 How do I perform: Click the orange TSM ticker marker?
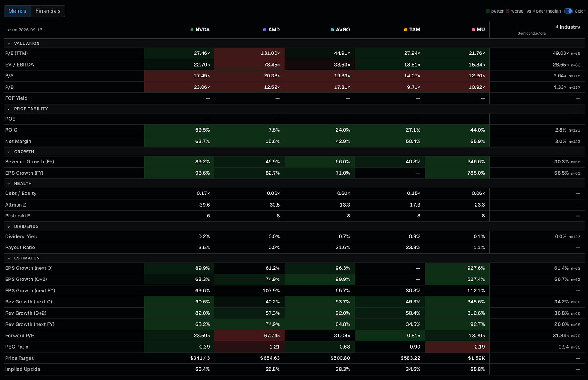tap(405, 30)
